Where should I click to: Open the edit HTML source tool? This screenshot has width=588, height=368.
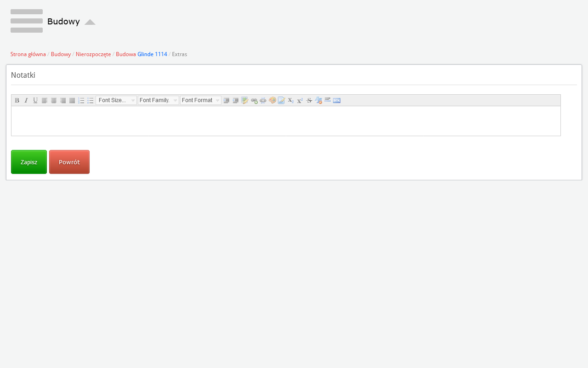(337, 100)
